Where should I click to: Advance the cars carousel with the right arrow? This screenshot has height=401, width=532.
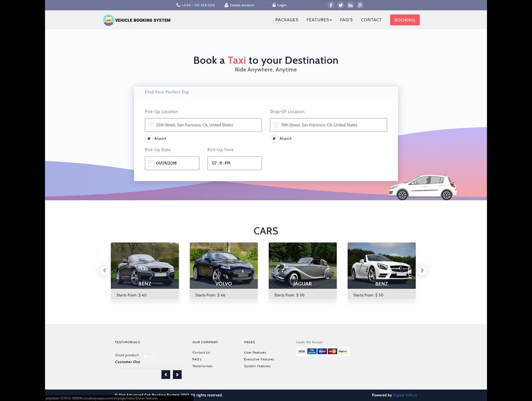click(422, 270)
